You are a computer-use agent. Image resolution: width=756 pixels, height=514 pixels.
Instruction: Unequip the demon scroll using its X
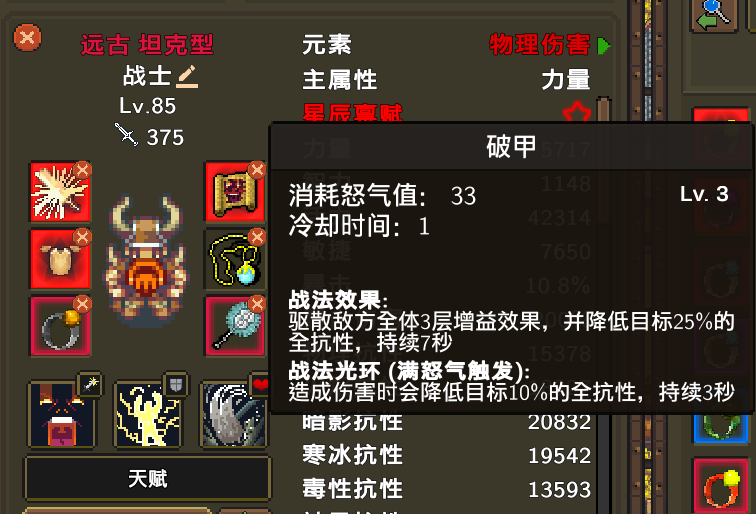[x=256, y=170]
